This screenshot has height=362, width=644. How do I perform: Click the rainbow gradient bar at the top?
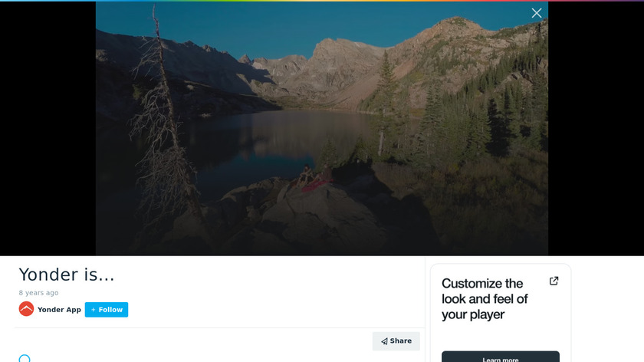point(322,1)
